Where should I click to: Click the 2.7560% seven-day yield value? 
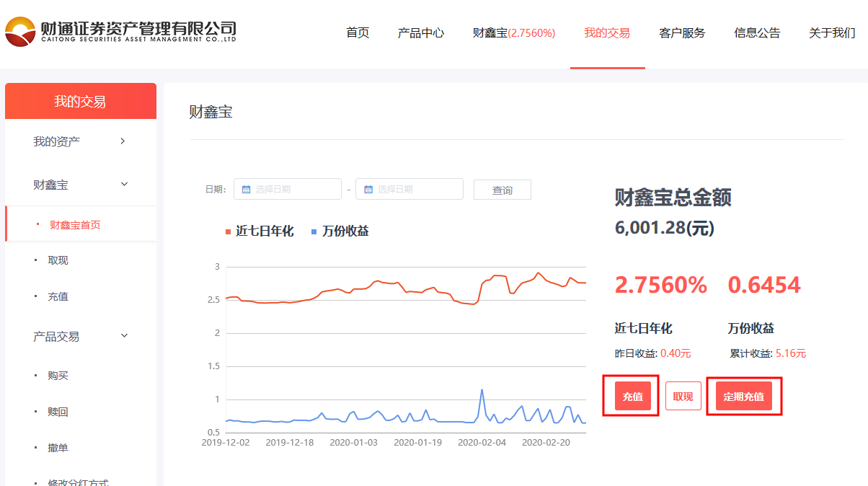[x=661, y=284]
